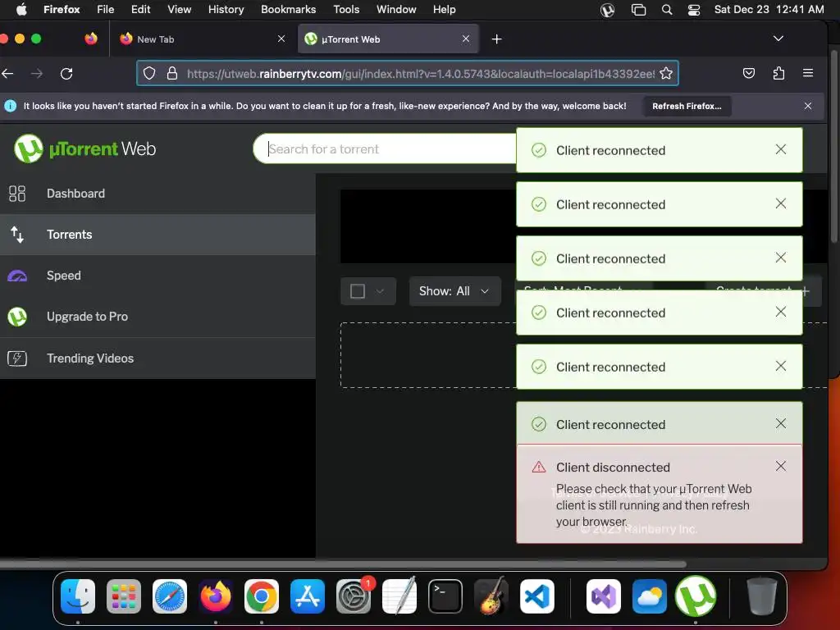
Task: Open the Speed sidebar section
Action: (x=157, y=276)
